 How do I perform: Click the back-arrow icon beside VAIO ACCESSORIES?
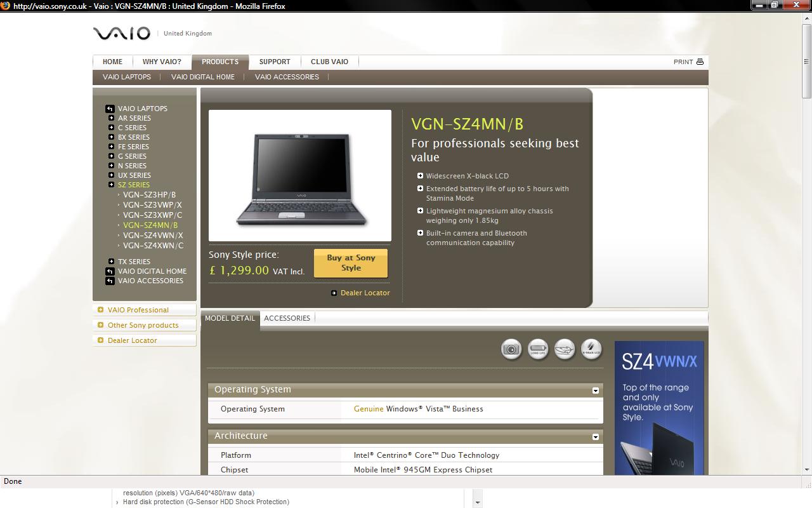tap(110, 281)
